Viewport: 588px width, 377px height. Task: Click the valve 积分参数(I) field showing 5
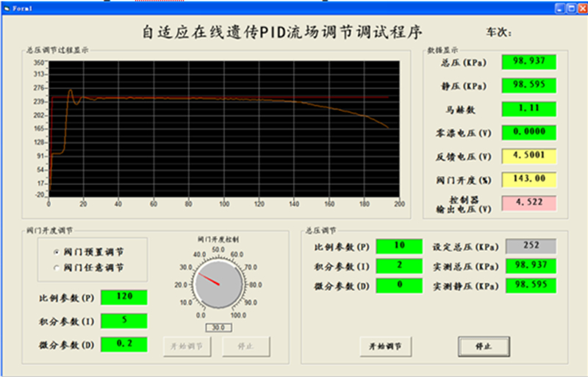123,320
